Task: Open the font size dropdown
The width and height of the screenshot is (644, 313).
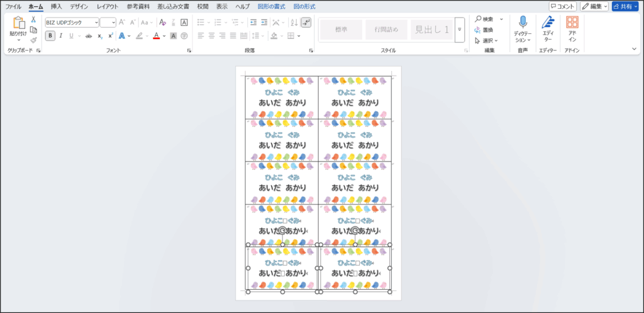Action: (x=113, y=23)
